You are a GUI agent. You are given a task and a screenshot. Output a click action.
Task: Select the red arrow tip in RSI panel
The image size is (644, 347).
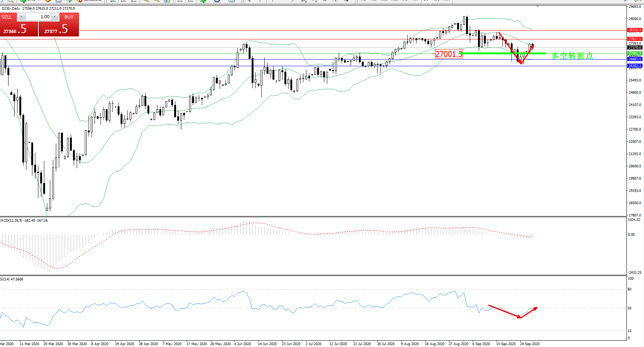[x=536, y=308]
